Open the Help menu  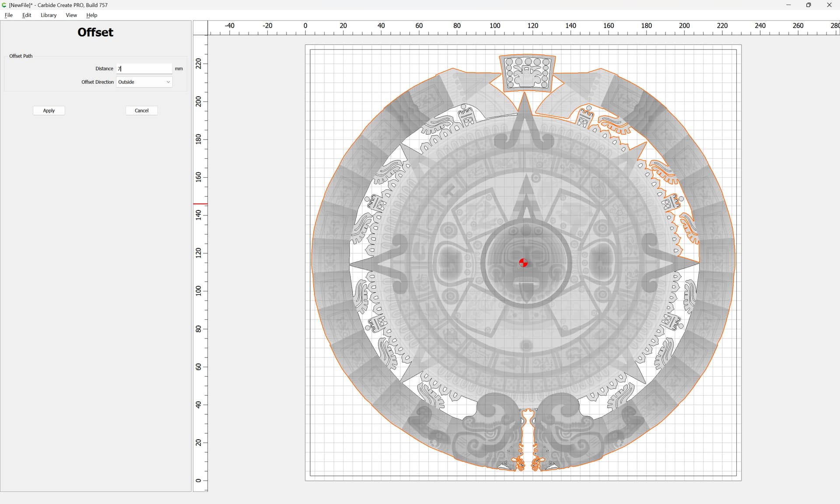point(91,15)
